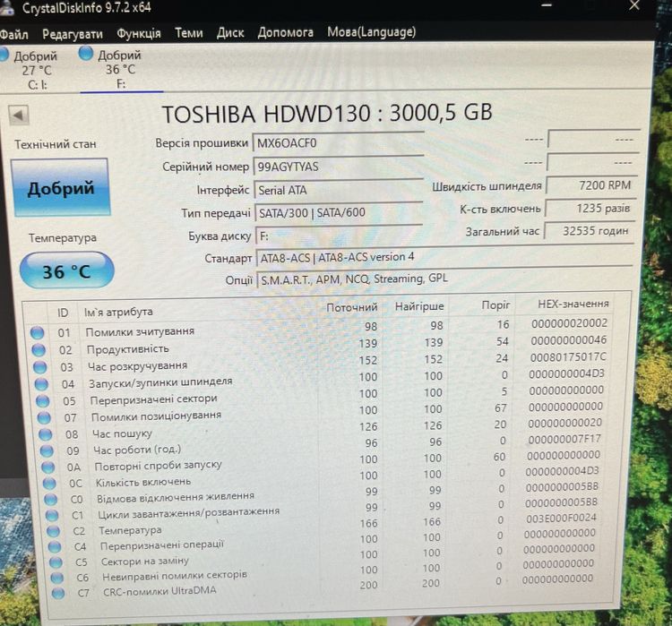Open the Файл menu
The height and width of the screenshot is (626, 672).
13,34
